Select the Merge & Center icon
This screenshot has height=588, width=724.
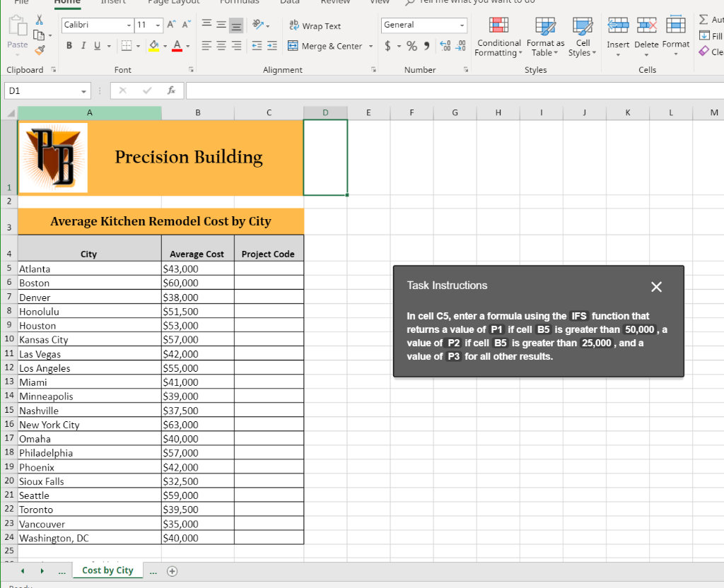[294, 45]
